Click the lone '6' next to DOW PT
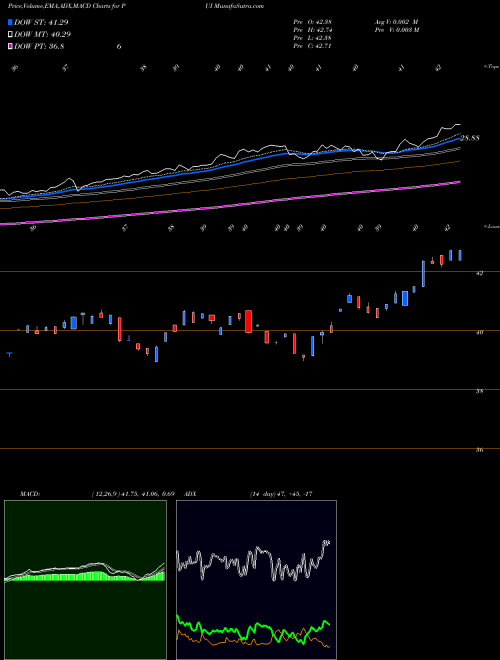 [119, 46]
